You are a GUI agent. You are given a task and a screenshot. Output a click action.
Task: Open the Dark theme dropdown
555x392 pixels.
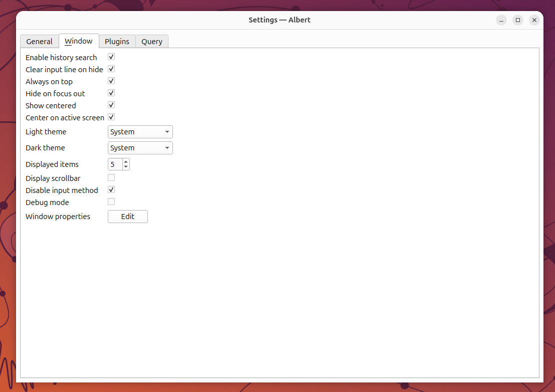tap(140, 148)
